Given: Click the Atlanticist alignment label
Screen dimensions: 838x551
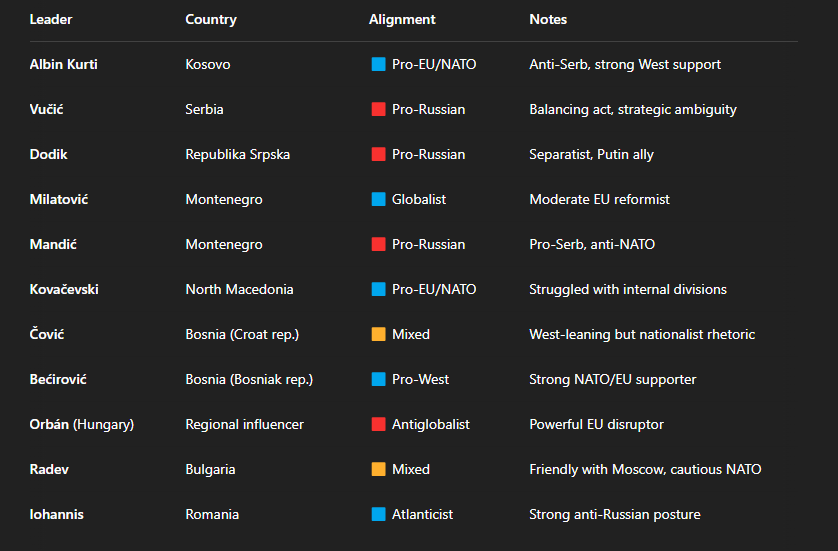Looking at the screenshot, I should (422, 514).
